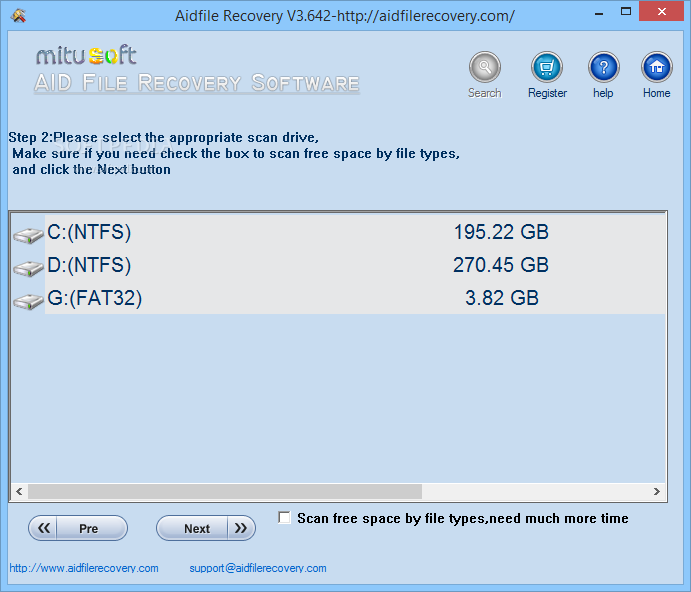Open the aidfilerecovery.com website link
Image resolution: width=691 pixels, height=592 pixels.
pos(84,568)
